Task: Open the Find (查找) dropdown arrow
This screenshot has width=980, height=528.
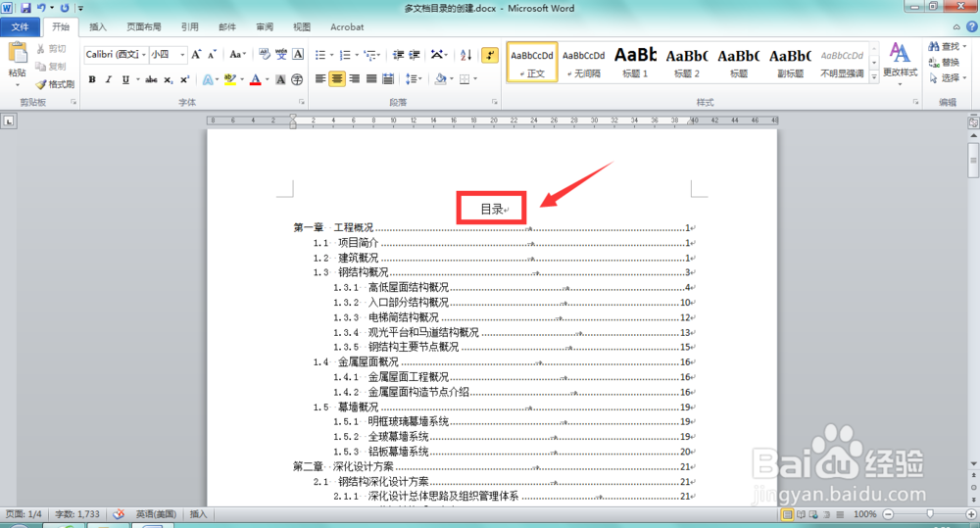Action: 964,46
